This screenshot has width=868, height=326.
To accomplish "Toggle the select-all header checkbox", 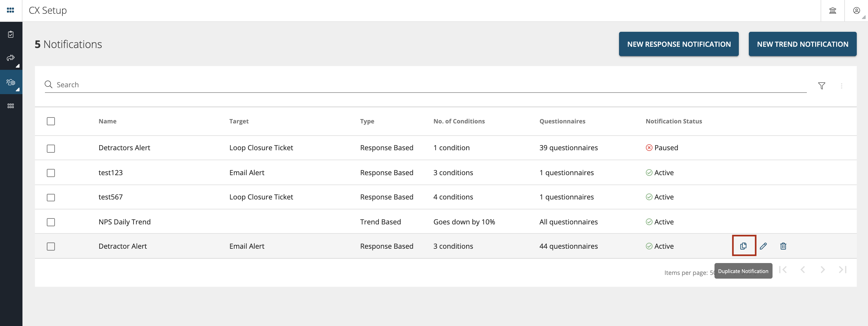I will point(51,121).
